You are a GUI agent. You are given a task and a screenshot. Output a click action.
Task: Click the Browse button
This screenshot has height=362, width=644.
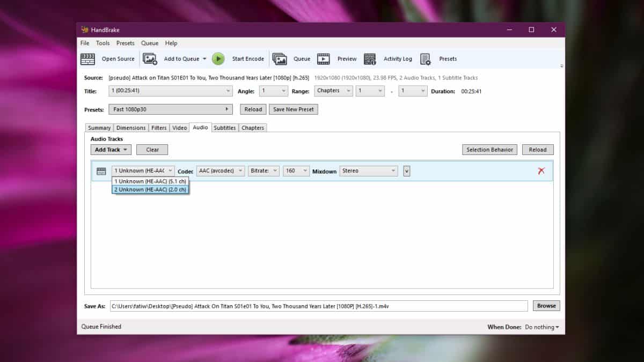pyautogui.click(x=546, y=306)
